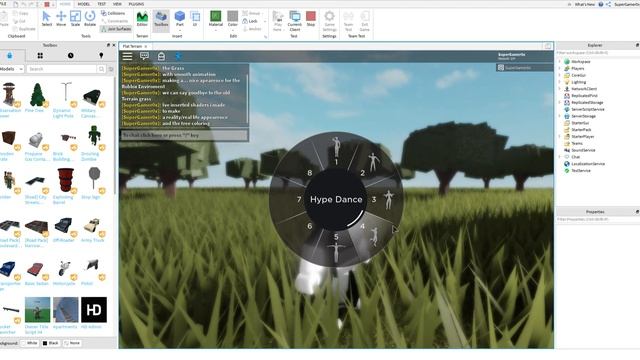Click the Toolbox search magnifier icon
640x360 pixels.
coord(101,69)
